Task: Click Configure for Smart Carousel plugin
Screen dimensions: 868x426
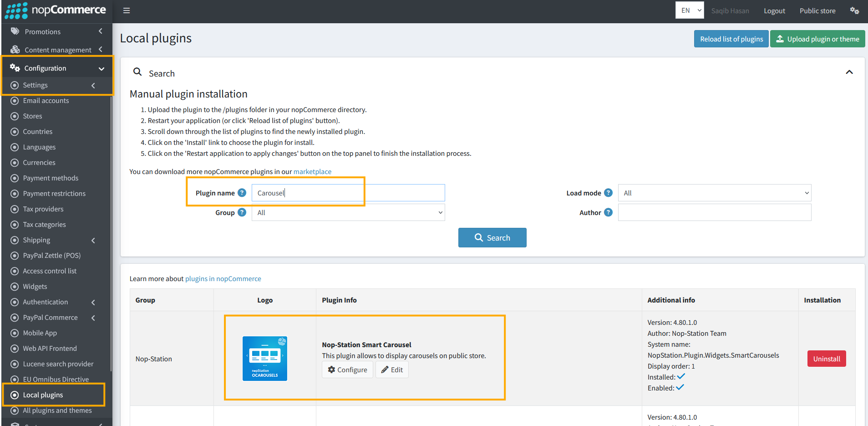Action: pos(347,370)
